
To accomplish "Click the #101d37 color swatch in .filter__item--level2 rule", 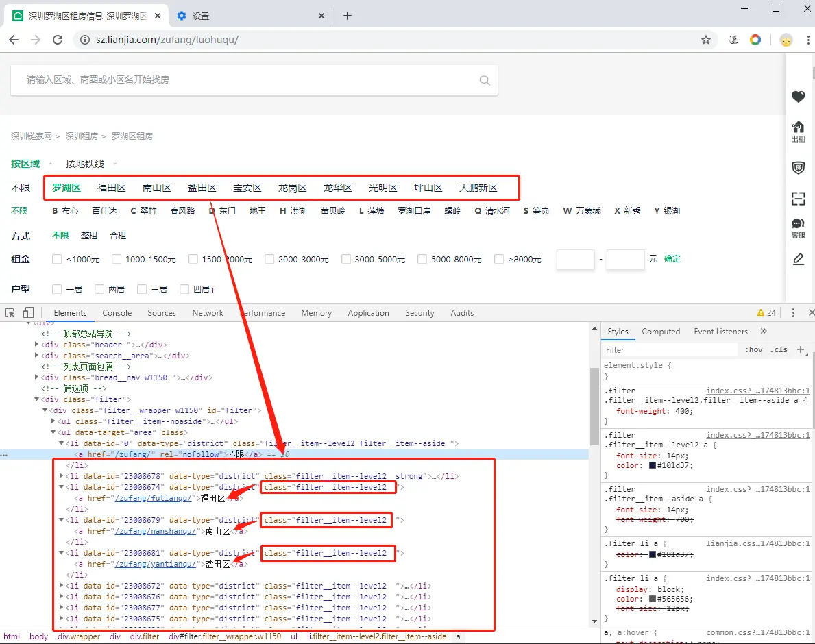I will pos(653,465).
